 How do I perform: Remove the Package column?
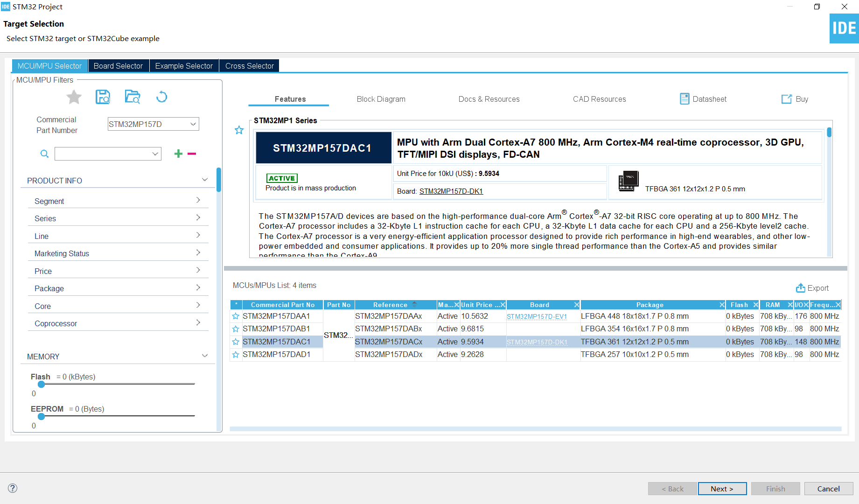click(x=722, y=305)
